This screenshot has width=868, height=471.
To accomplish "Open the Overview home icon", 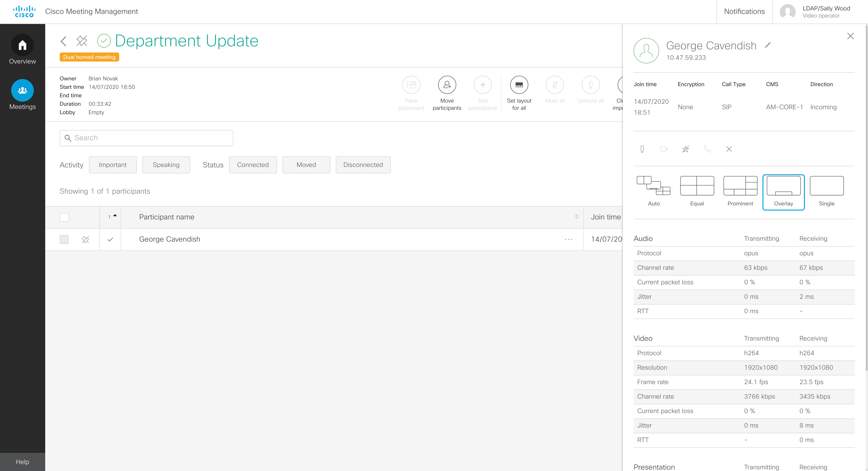I will point(22,45).
